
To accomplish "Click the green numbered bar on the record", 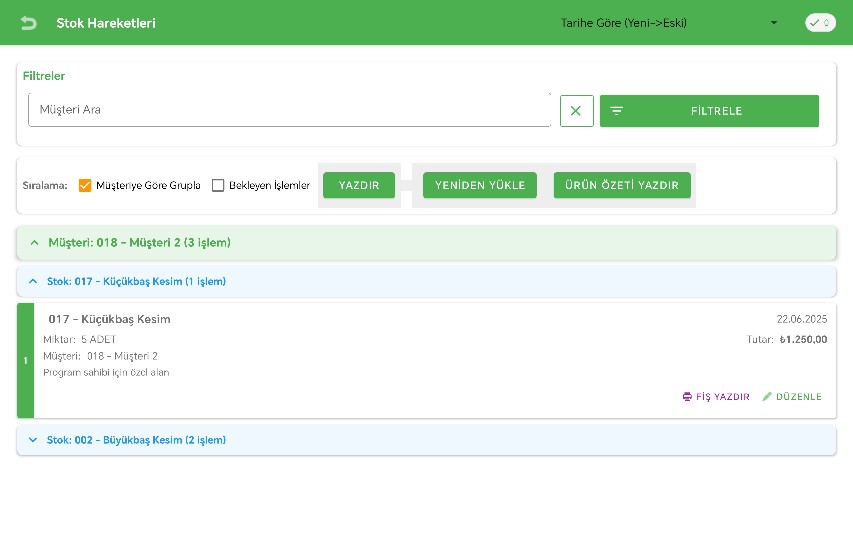I will tap(25, 361).
